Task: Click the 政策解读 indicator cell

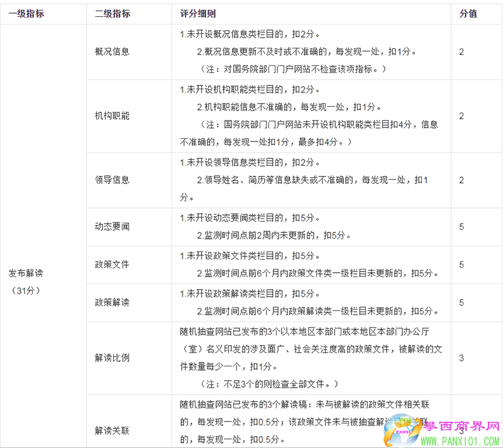Action: pyautogui.click(x=112, y=302)
